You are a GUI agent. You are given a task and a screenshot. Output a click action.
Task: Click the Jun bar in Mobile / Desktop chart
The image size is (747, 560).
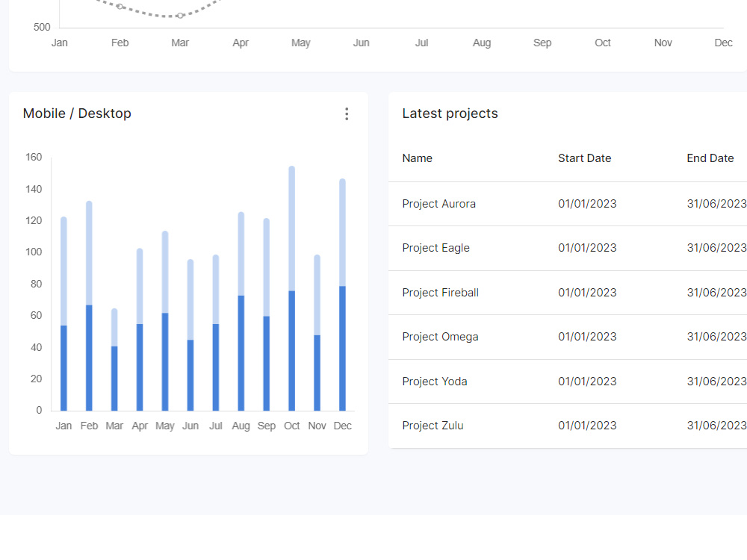[x=190, y=335]
